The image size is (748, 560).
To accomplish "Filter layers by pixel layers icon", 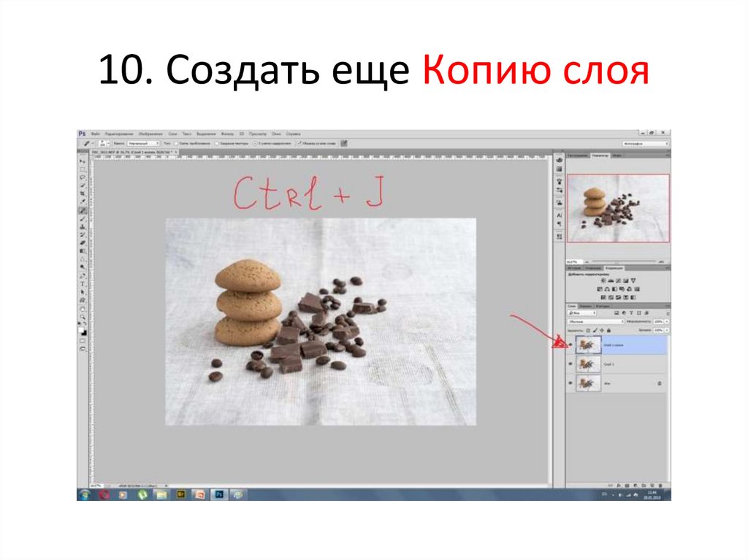I will click(617, 313).
